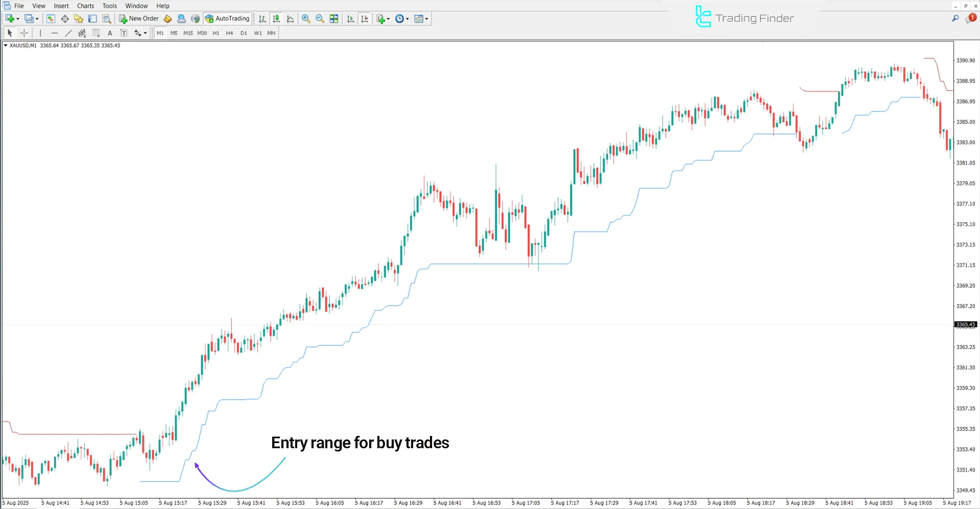Open the Tools menu
Image resolution: width=980 pixels, height=509 pixels.
[109, 6]
